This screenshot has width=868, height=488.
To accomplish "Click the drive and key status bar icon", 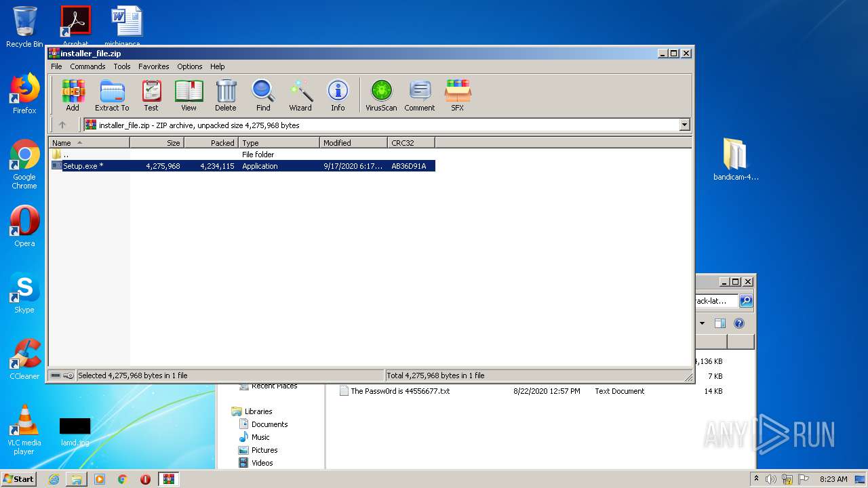I will click(x=62, y=375).
